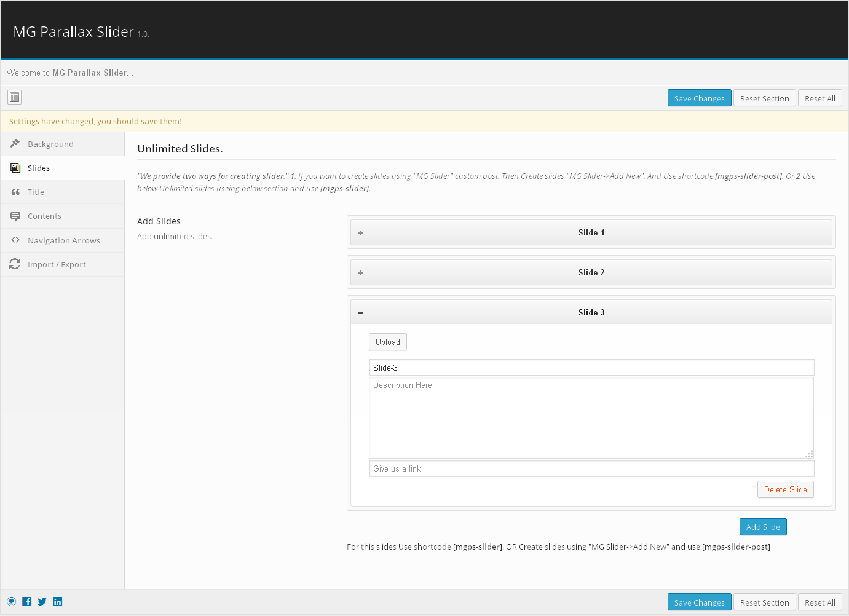Click the Contents comment icon
Image resolution: width=849 pixels, height=616 pixels.
[15, 216]
